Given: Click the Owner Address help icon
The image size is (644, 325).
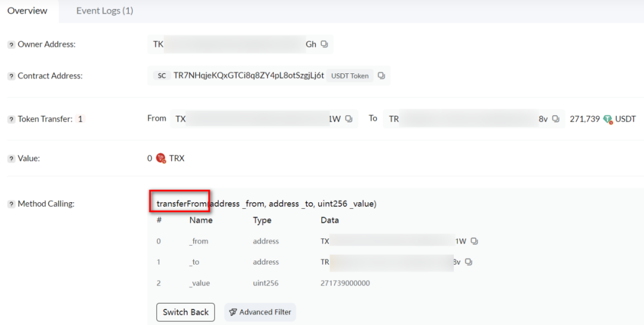Looking at the screenshot, I should tap(11, 45).
